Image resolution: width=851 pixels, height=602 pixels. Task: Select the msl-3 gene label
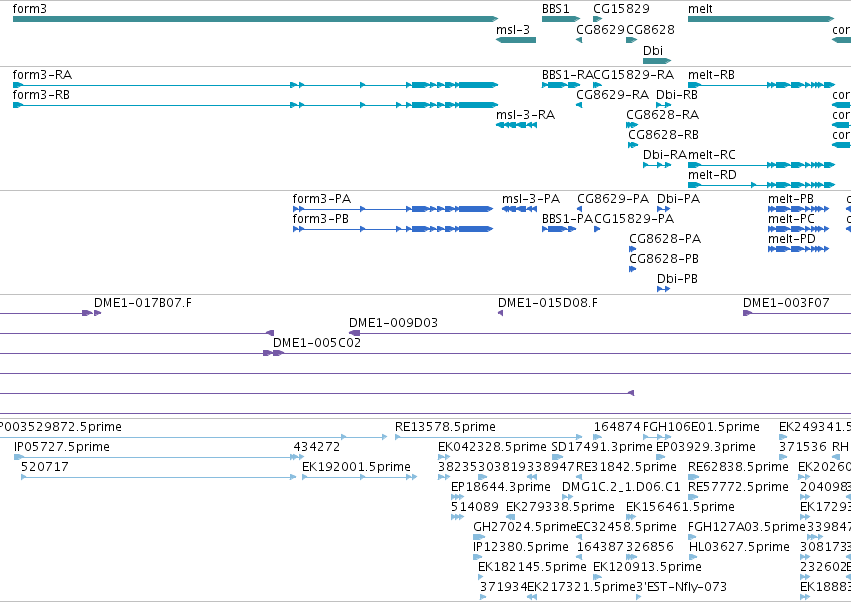(x=513, y=30)
